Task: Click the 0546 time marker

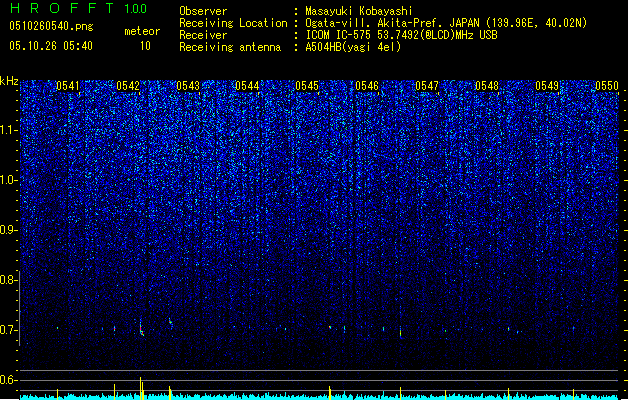Action: click(x=367, y=86)
